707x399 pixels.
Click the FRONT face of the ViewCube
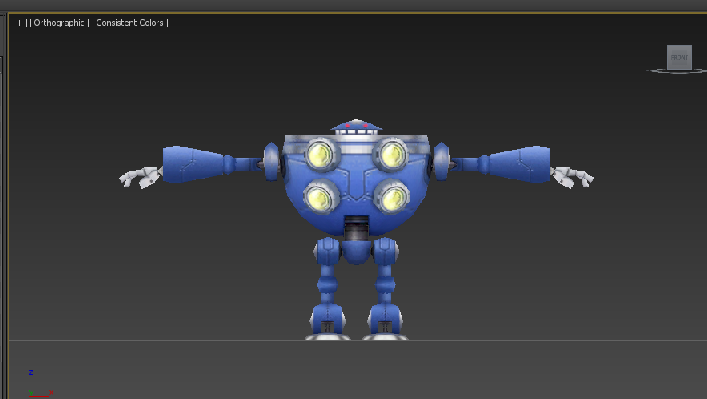pyautogui.click(x=679, y=57)
